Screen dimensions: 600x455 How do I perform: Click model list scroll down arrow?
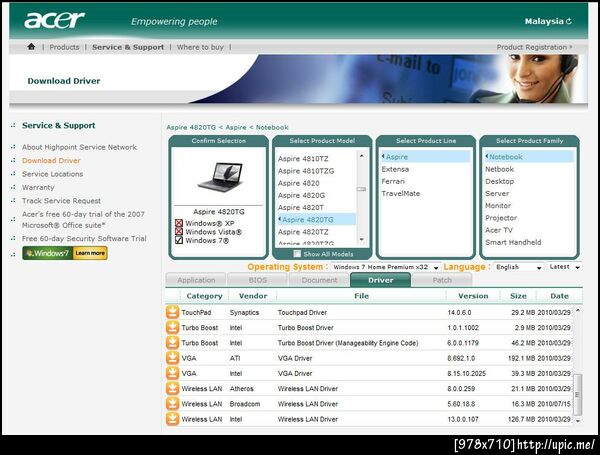point(361,240)
